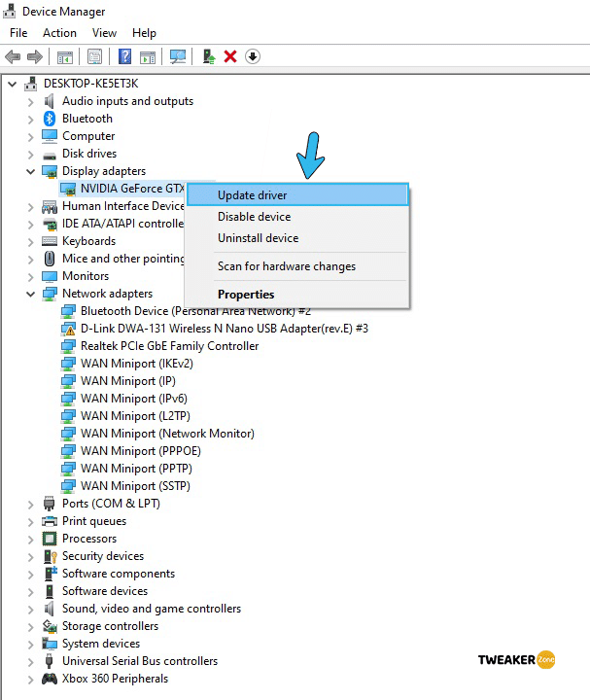Screen dimensions: 590x700
Task: Collapse the Network adapters chevron
Action: 30,295
